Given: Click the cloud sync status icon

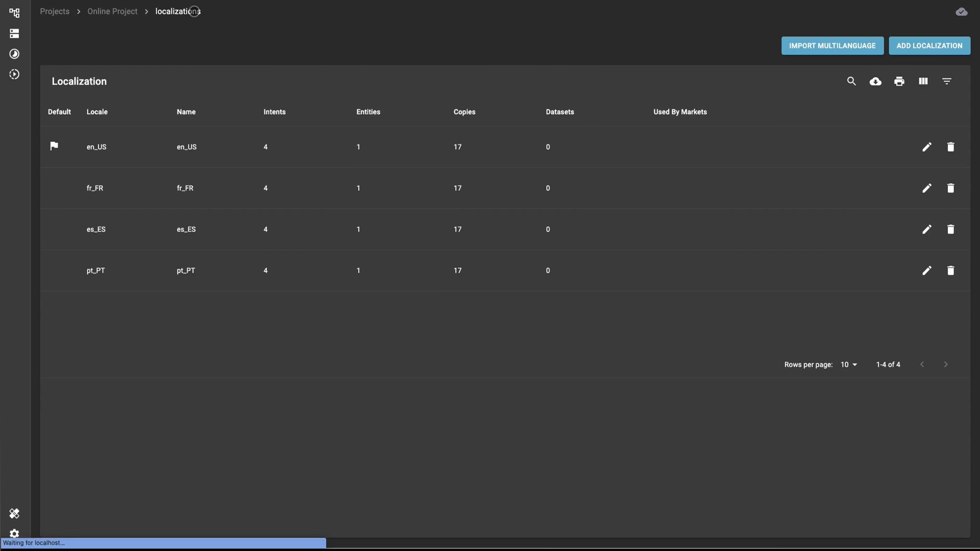Looking at the screenshot, I should click(x=962, y=12).
